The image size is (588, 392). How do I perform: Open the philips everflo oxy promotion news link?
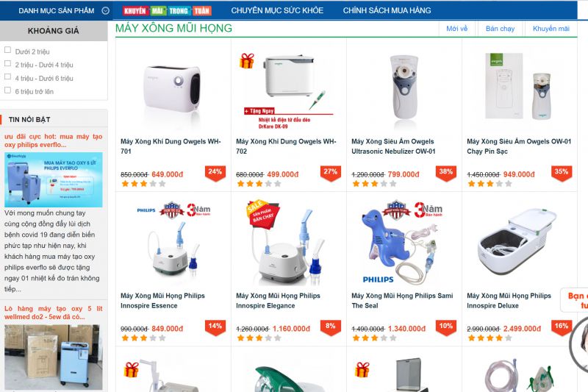53,140
